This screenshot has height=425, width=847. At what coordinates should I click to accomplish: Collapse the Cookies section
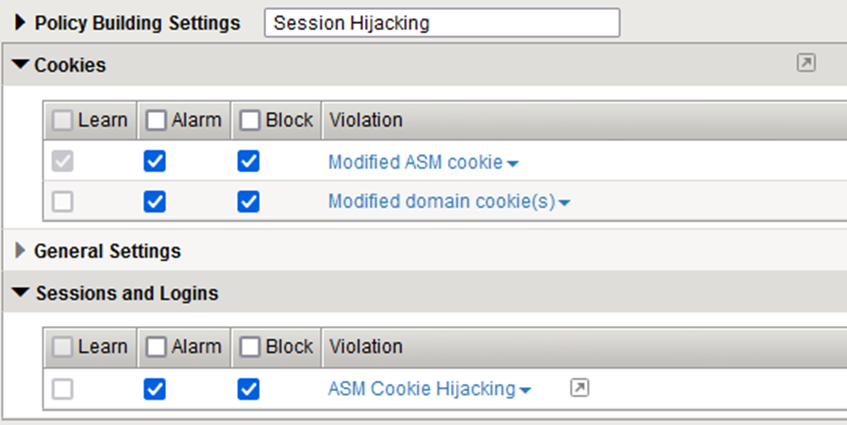click(x=20, y=65)
